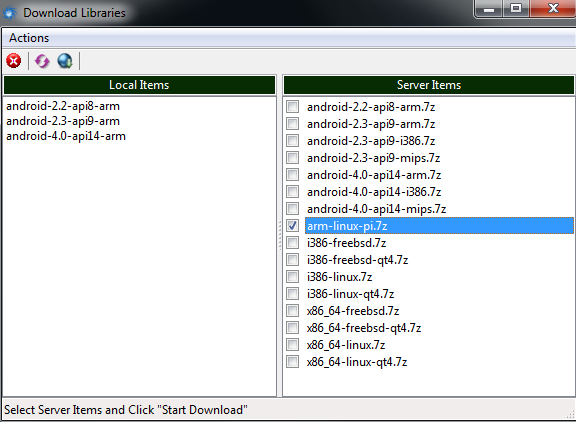The image size is (576, 422).
Task: Check the android-4.0-api14-mips.7z box
Action: click(x=292, y=209)
